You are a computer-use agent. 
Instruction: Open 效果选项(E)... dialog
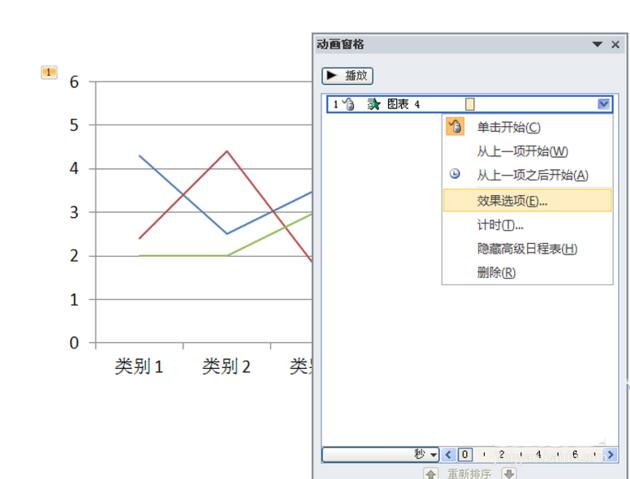point(527,200)
